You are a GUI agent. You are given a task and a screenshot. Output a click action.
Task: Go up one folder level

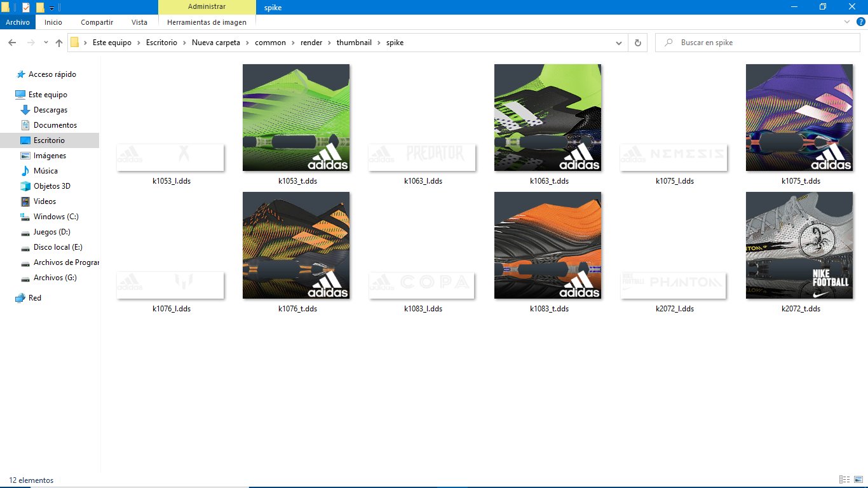coord(59,43)
